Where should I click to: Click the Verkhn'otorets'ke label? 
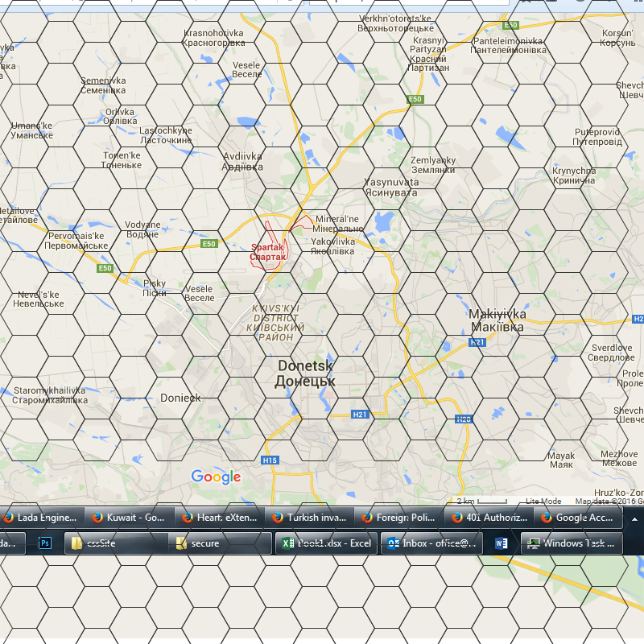tap(395, 23)
